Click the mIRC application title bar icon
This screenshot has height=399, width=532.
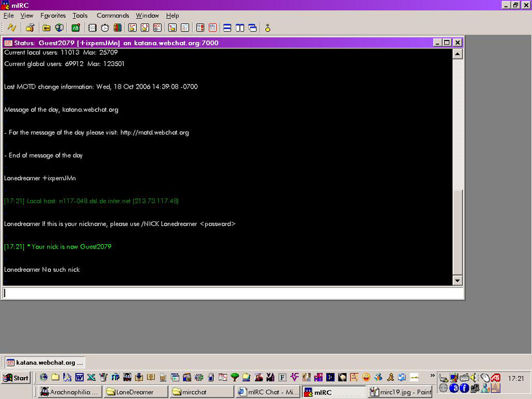(x=5, y=5)
